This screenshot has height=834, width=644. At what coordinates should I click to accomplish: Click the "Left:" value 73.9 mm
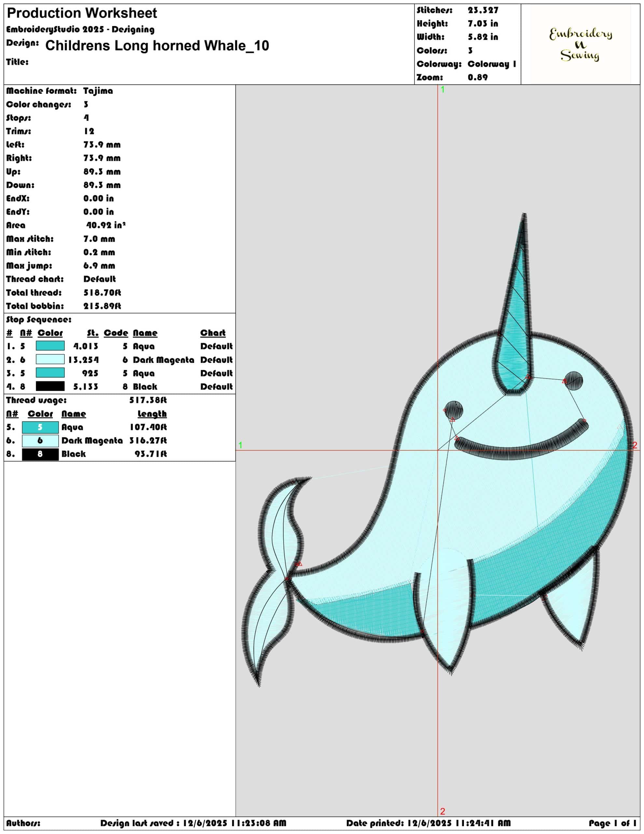pyautogui.click(x=102, y=145)
